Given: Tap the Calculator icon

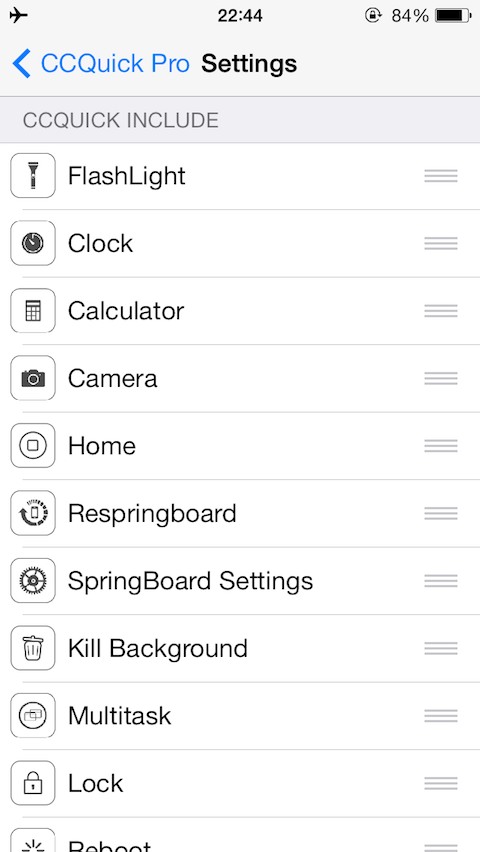Looking at the screenshot, I should [33, 311].
